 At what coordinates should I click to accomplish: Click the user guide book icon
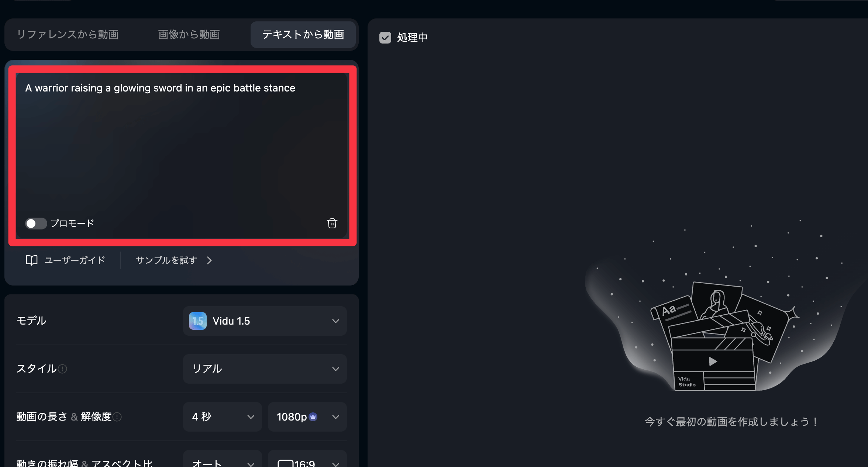[x=32, y=260]
